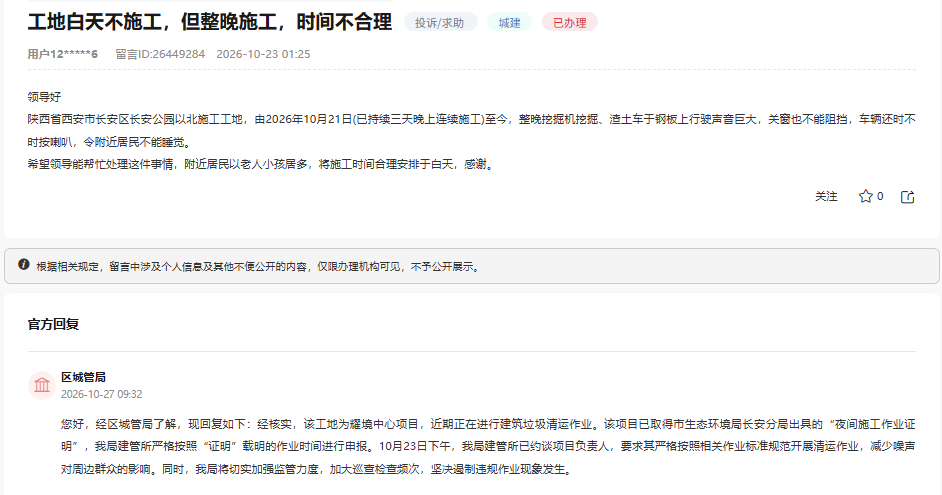Click the share icon
942x495 pixels.
click(907, 196)
